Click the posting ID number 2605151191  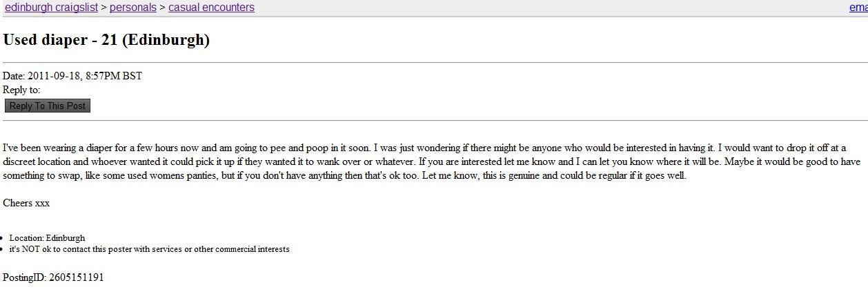pyautogui.click(x=77, y=277)
